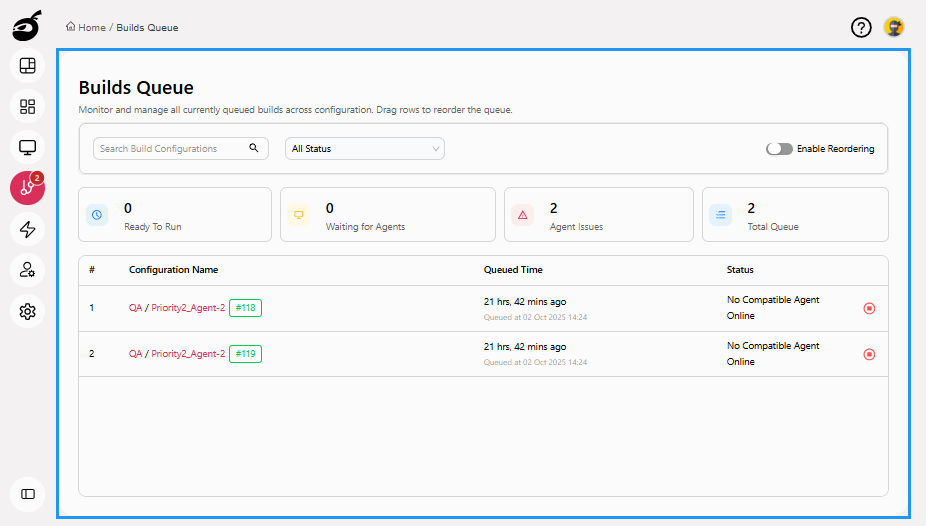Screen dimensions: 926x526
Task: Click the help question mark icon
Action: pos(861,27)
